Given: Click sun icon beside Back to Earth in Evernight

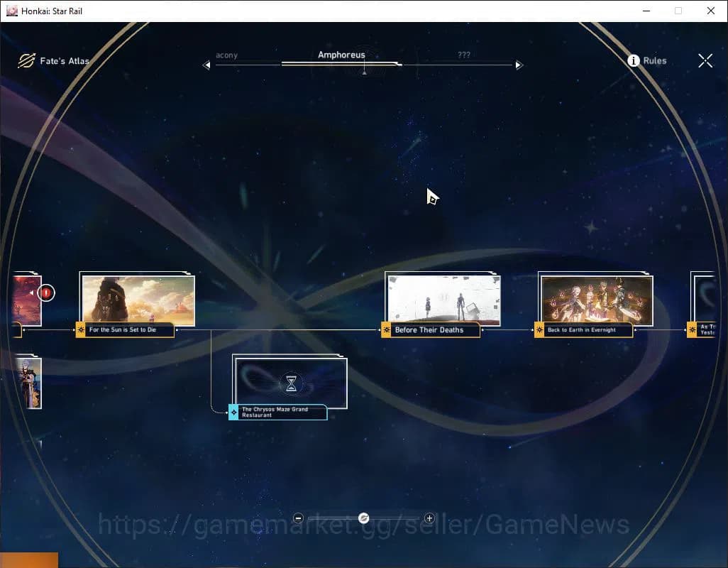Looking at the screenshot, I should point(539,329).
